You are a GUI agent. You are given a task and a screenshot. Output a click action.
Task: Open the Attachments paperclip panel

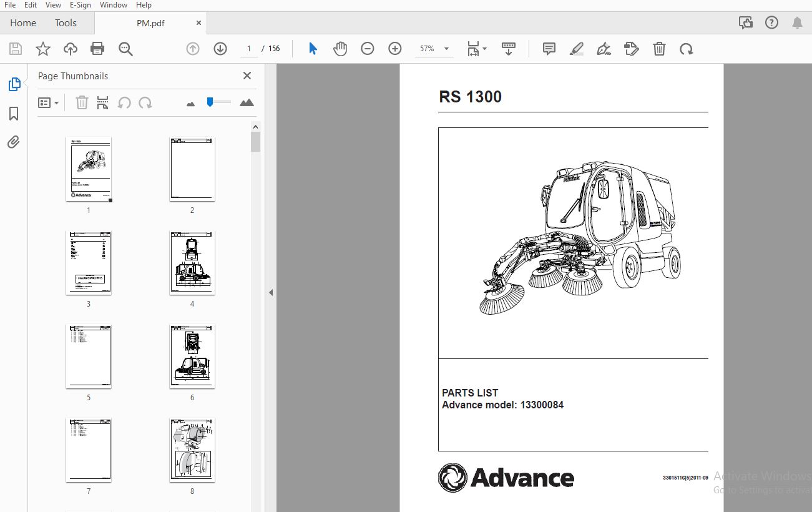tap(14, 142)
